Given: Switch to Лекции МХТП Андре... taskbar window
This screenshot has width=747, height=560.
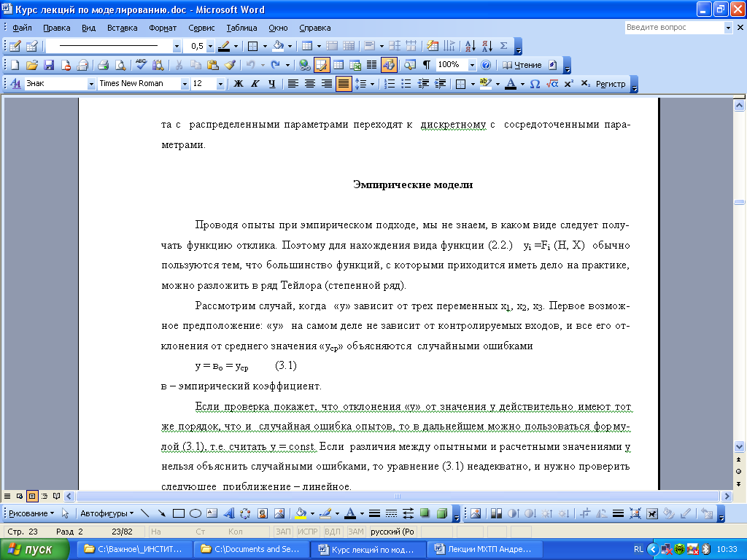Looking at the screenshot, I should tap(485, 549).
